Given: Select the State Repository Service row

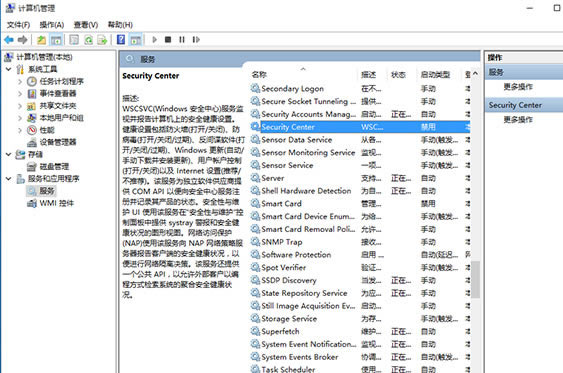Looking at the screenshot, I should coord(360,293).
